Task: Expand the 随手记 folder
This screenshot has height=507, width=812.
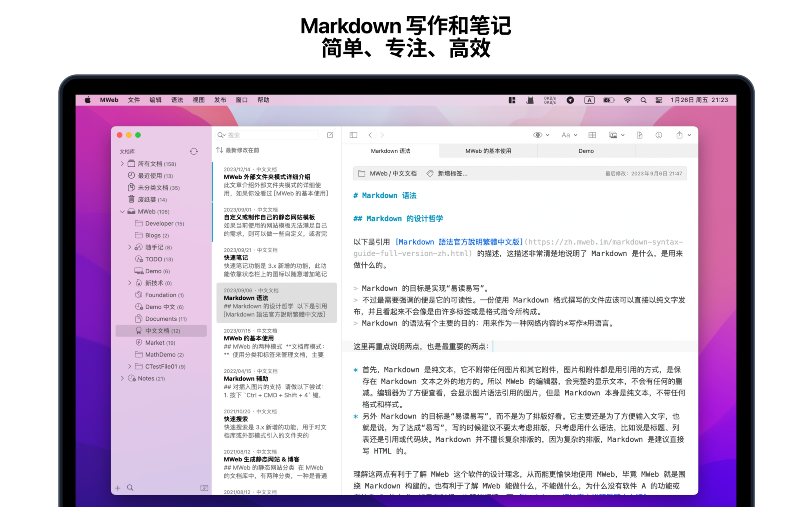Action: [x=130, y=247]
